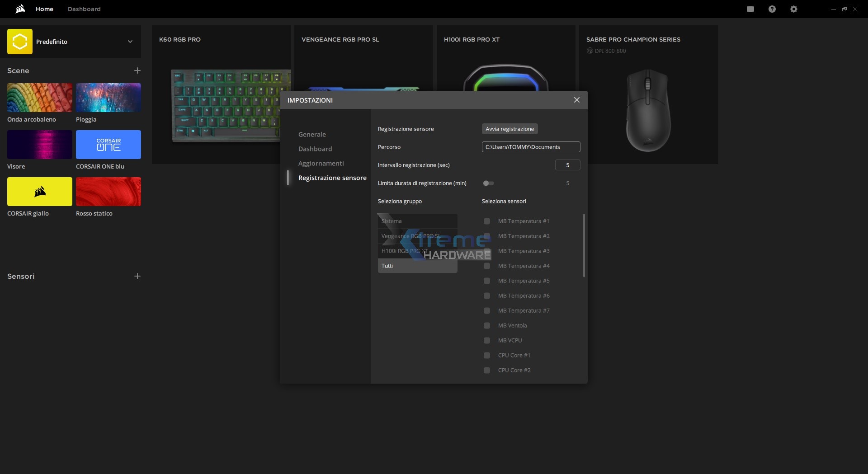Viewport: 868px width, 474px height.
Task: Select Tutti in the group list
Action: tap(417, 266)
